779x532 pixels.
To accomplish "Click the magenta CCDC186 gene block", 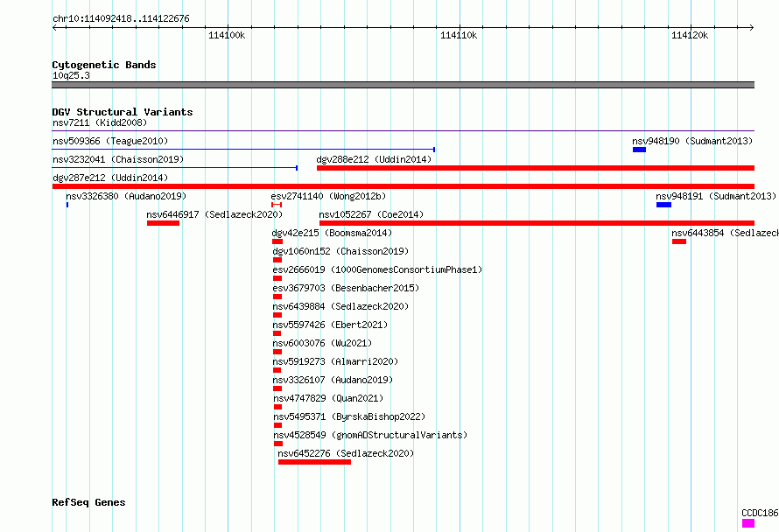I will point(748,523).
